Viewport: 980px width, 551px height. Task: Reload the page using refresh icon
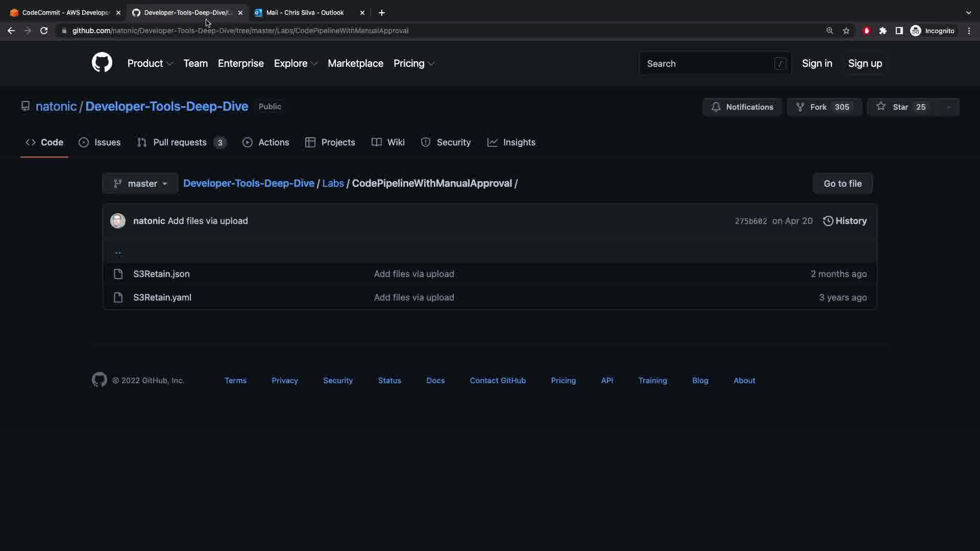click(x=44, y=31)
